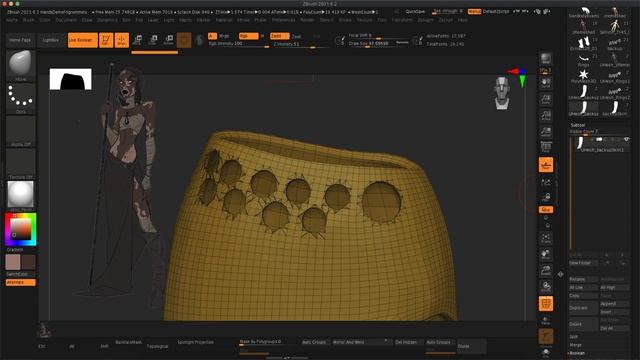640x360 pixels.
Task: Select the PolyMesh3D star tool
Action: coord(584,76)
